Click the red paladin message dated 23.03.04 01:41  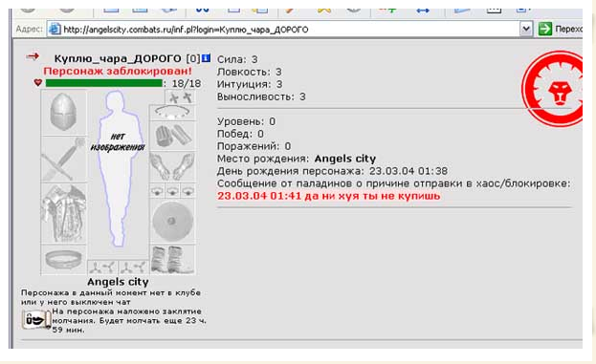[x=328, y=196]
